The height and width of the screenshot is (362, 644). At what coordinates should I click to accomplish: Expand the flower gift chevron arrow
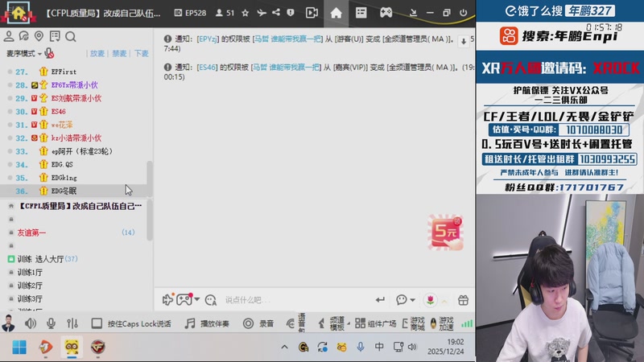pos(444,301)
